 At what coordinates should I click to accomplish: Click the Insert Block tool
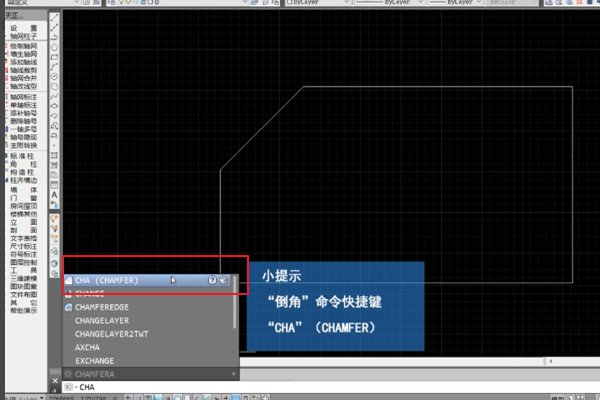pos(54,126)
